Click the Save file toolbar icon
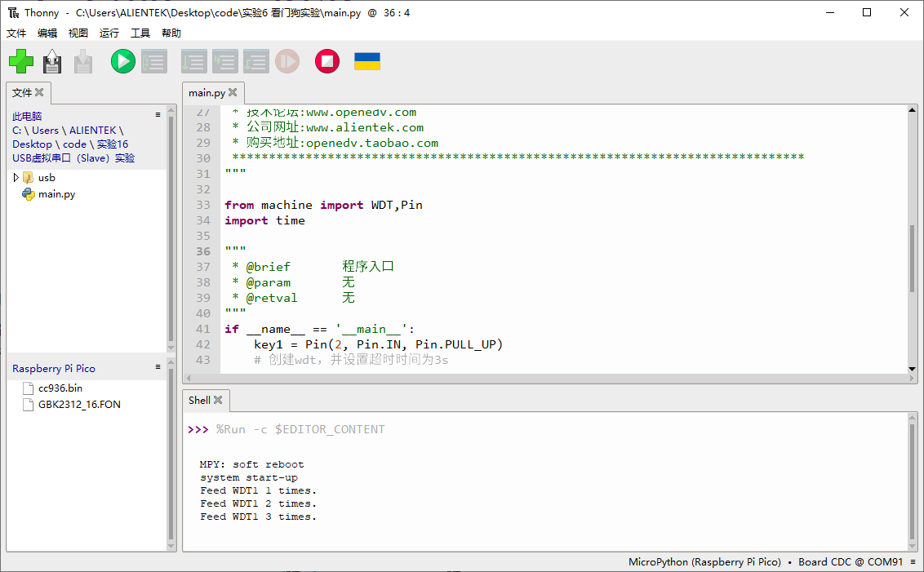 pos(83,61)
